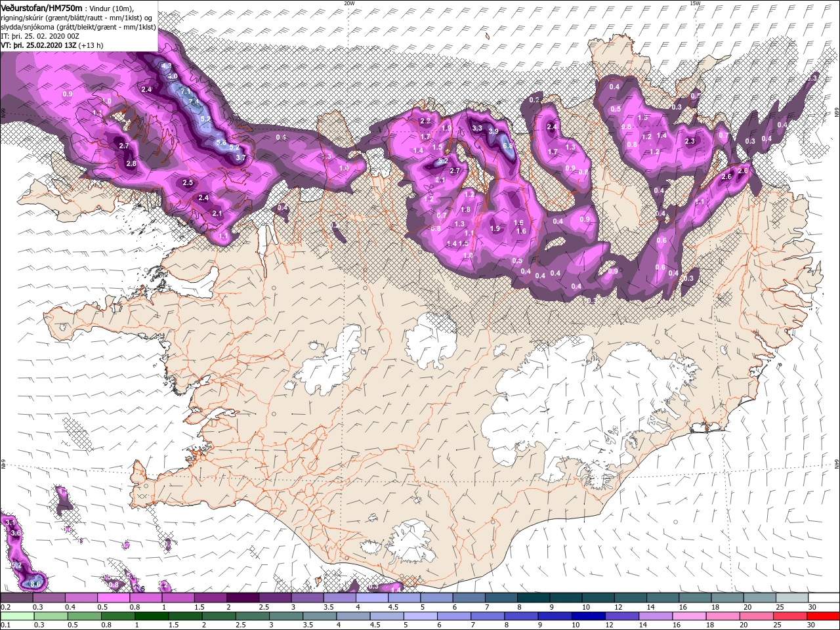This screenshot has height=630, width=840.
Task: Pick upper legend swatch between 4 and 4.5
Action: (x=371, y=598)
